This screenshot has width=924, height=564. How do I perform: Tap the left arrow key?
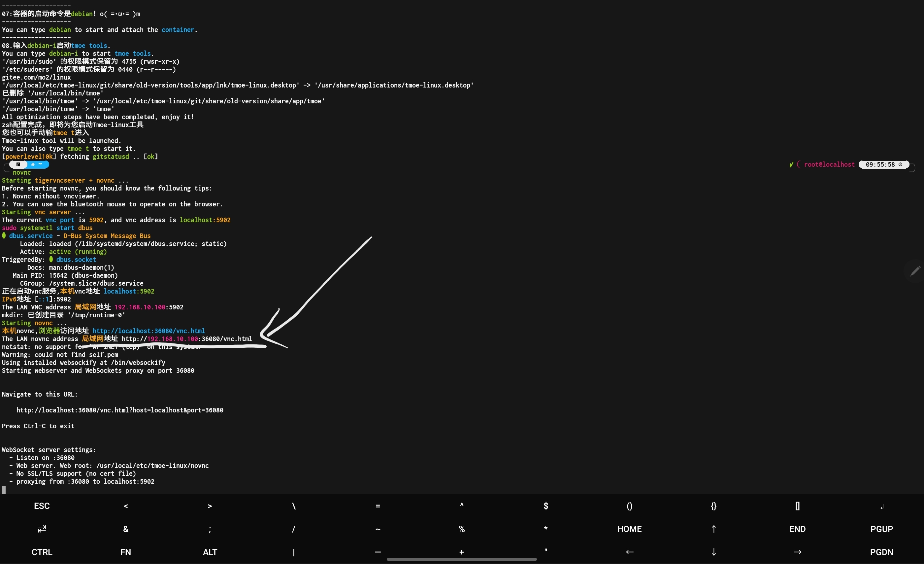(630, 551)
